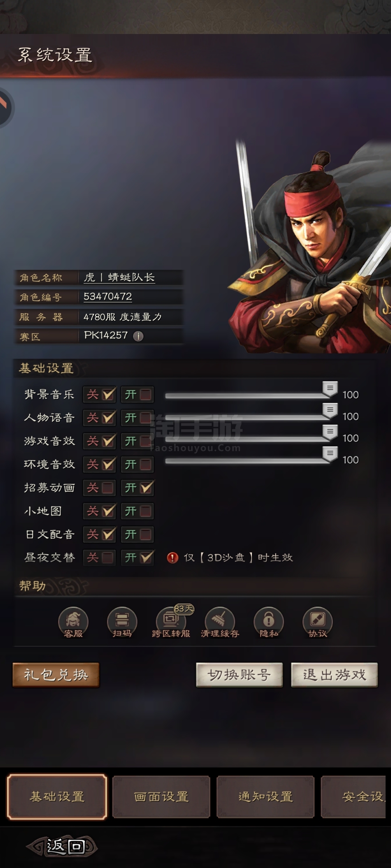This screenshot has width=391, height=868.
Task: Tap the 返回 back button
Action: pyautogui.click(x=62, y=847)
